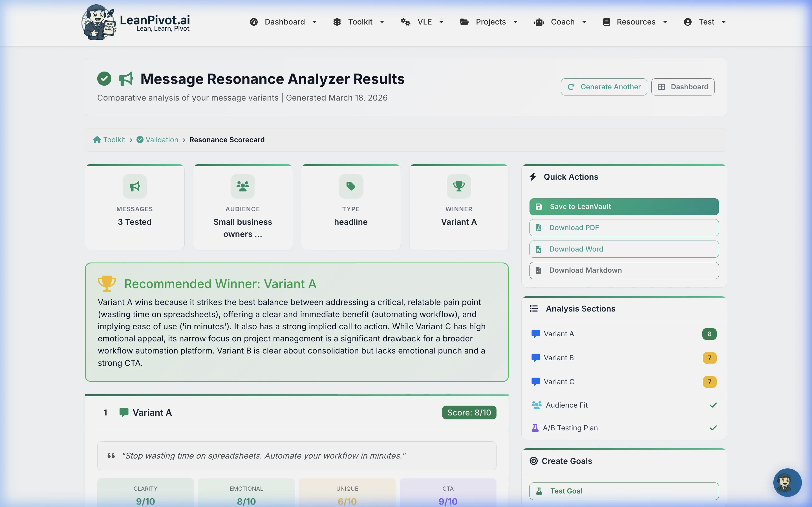Toggle the checkmark beside A/B Testing Plan
812x507 pixels.
[x=713, y=428]
